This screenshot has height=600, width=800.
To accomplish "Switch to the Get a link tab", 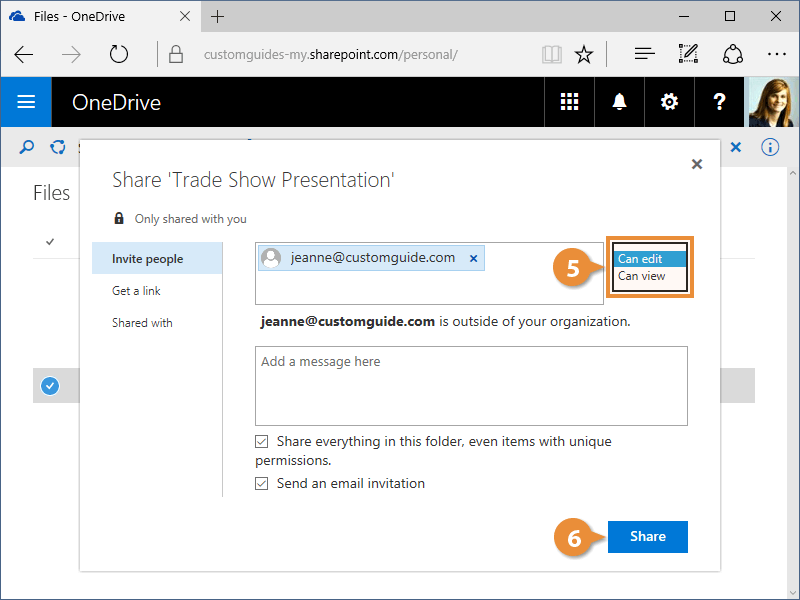I will point(136,291).
